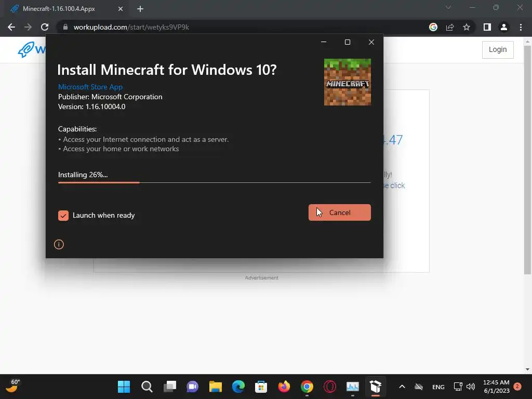The image size is (532, 399).
Task: Click the address bar URL
Action: [131, 27]
